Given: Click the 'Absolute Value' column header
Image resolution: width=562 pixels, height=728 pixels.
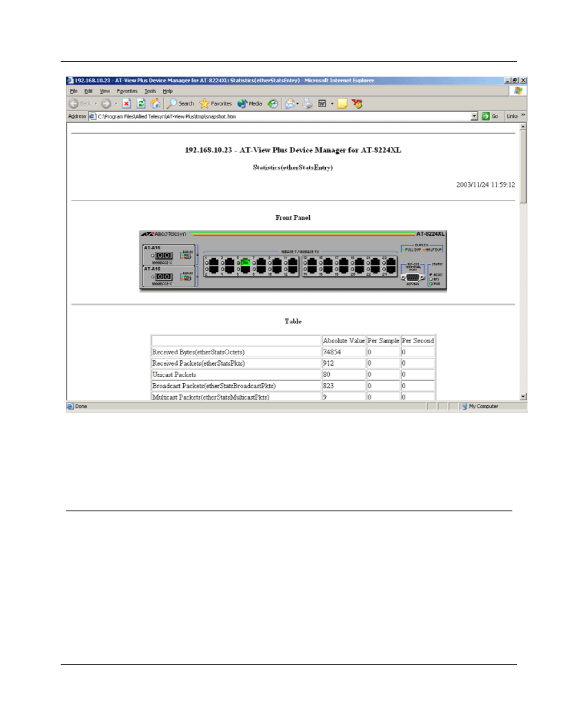Looking at the screenshot, I should coord(344,341).
